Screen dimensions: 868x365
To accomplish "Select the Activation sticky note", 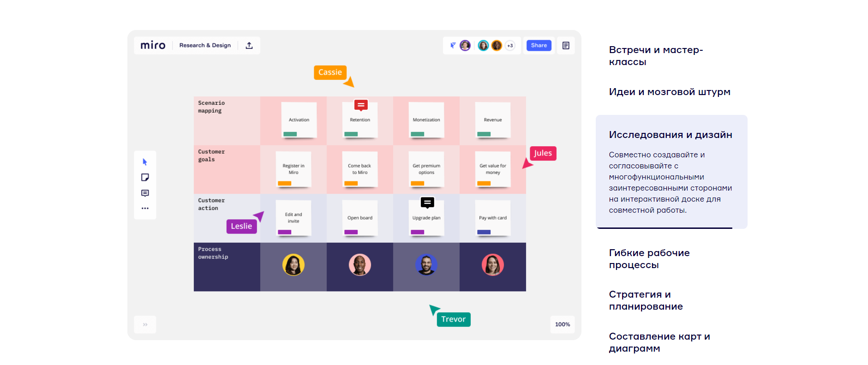I will (299, 120).
